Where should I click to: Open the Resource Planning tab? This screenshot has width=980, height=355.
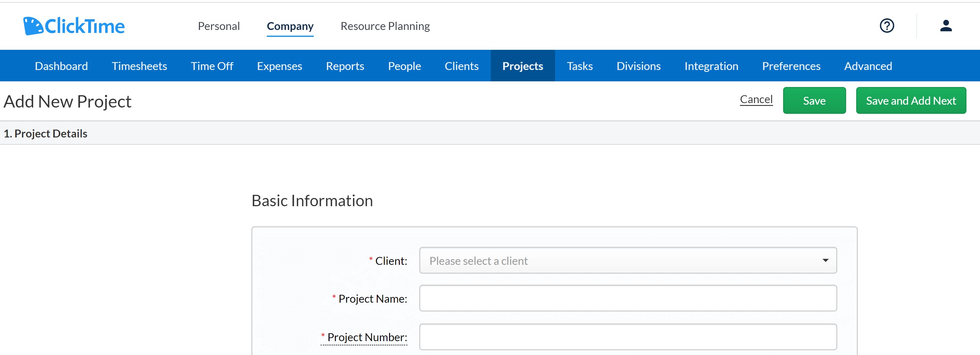385,26
